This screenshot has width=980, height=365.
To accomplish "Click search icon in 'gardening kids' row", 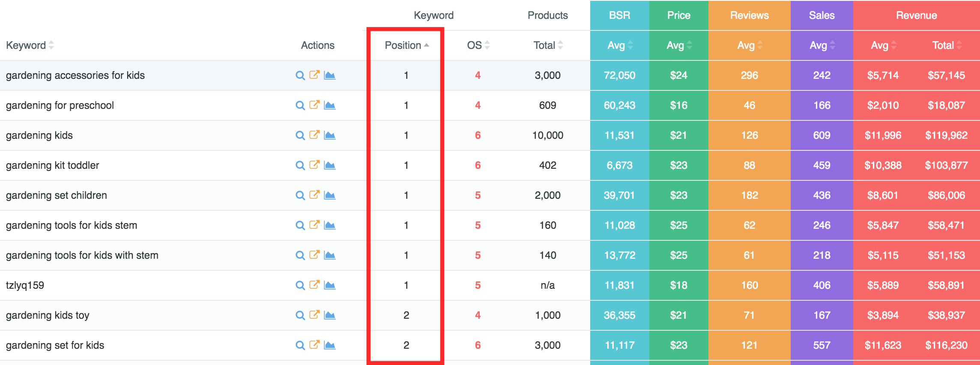I will pyautogui.click(x=300, y=135).
